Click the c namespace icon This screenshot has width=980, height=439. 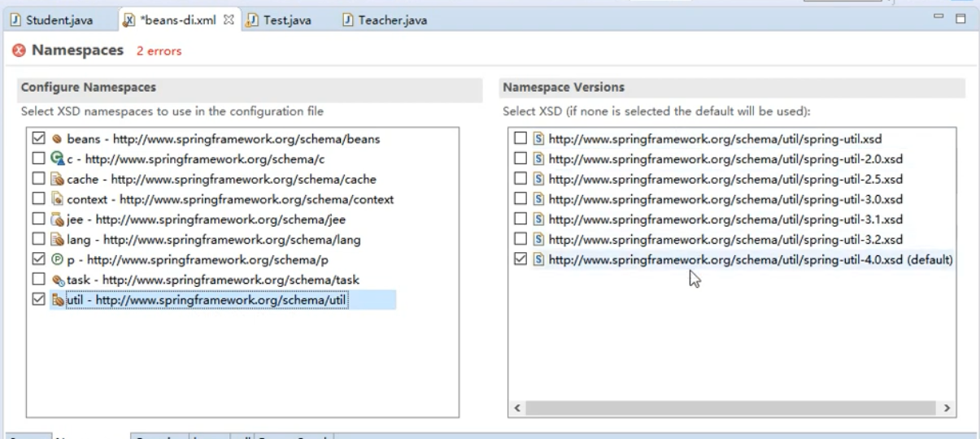57,159
